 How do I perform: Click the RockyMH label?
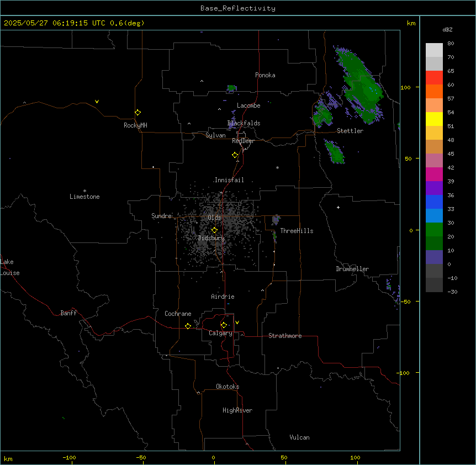tap(135, 125)
